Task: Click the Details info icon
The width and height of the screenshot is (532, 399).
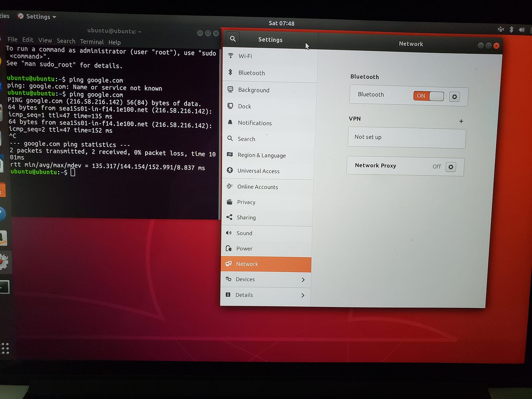Action: click(x=228, y=294)
